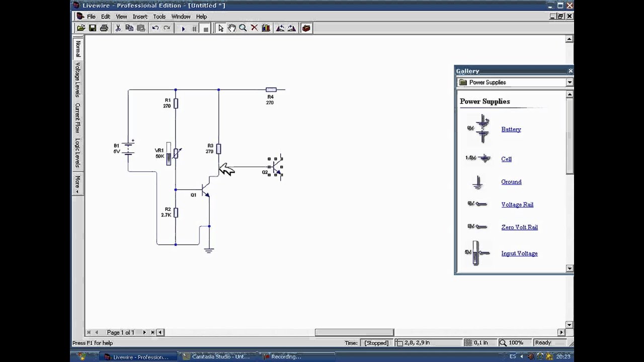644x362 pixels.
Task: Click the Input Voltage link
Action: pyautogui.click(x=519, y=253)
